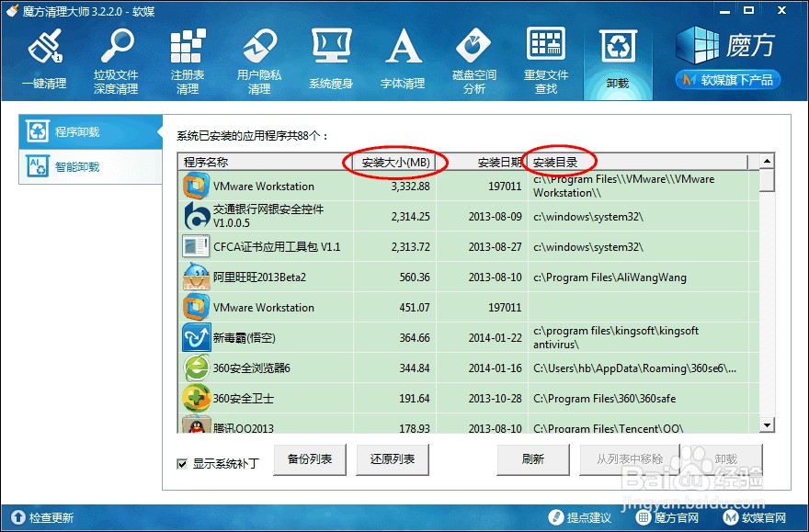
Task: Click the 360安全浏览器6 program icon
Action: click(x=196, y=368)
